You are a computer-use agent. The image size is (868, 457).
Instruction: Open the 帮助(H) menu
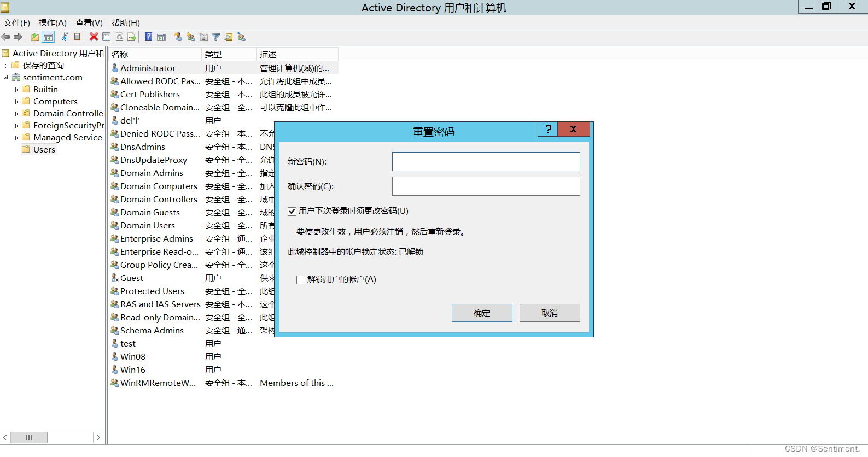pyautogui.click(x=126, y=23)
